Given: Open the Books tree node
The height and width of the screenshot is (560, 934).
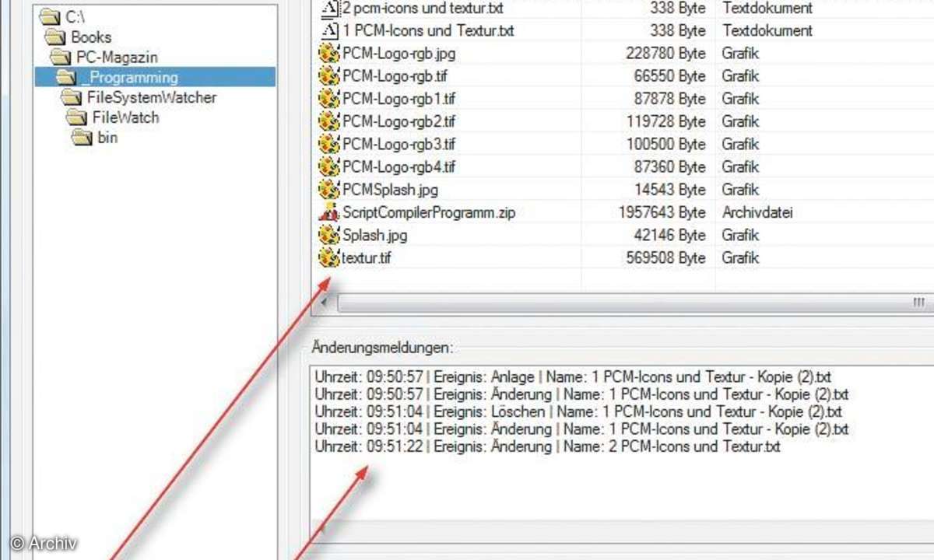Looking at the screenshot, I should pyautogui.click(x=91, y=37).
